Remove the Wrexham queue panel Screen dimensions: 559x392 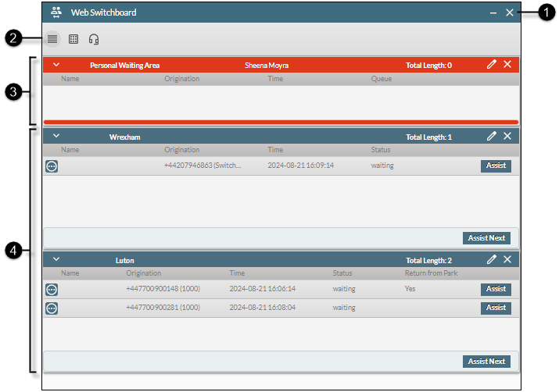(507, 136)
